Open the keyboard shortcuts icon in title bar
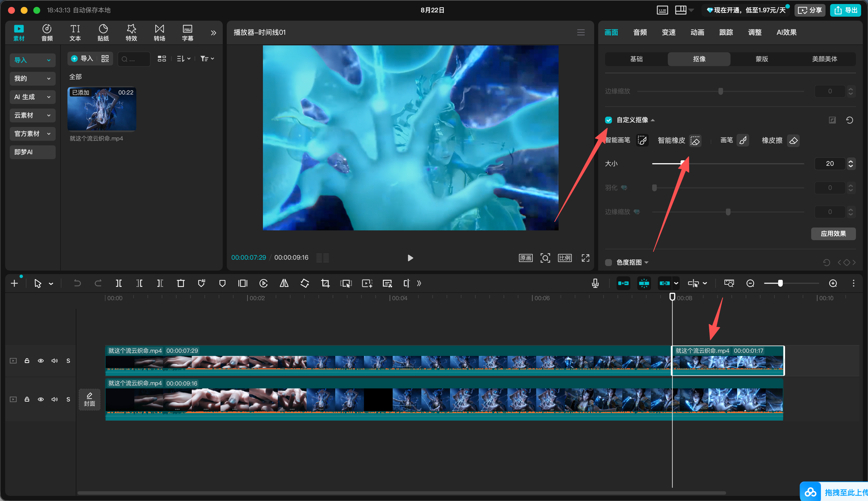Viewport: 868px width, 501px height. 662,10
